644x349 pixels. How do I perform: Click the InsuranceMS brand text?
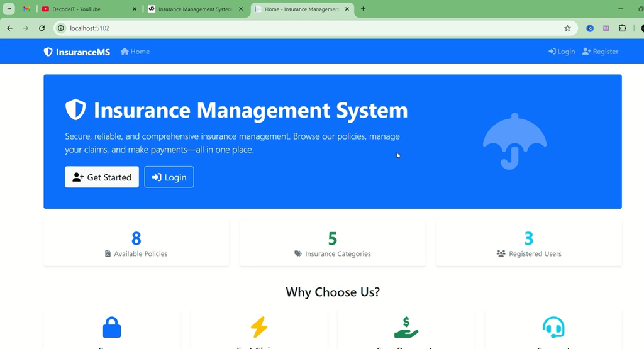83,52
